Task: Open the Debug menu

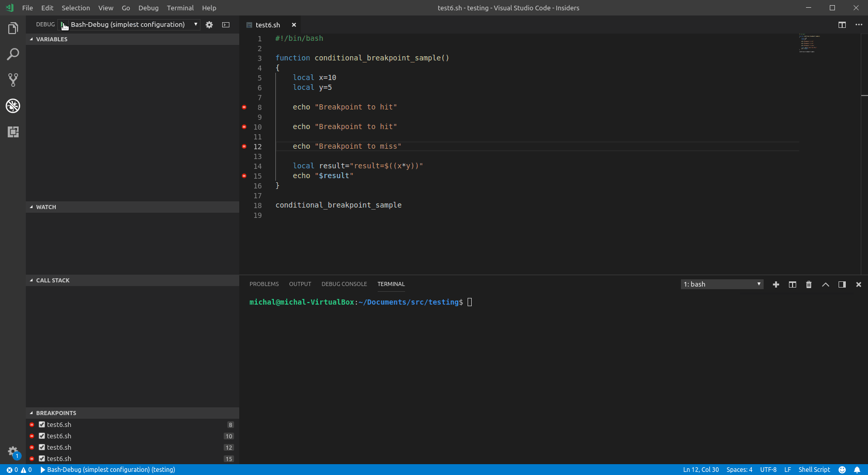Action: coord(148,8)
